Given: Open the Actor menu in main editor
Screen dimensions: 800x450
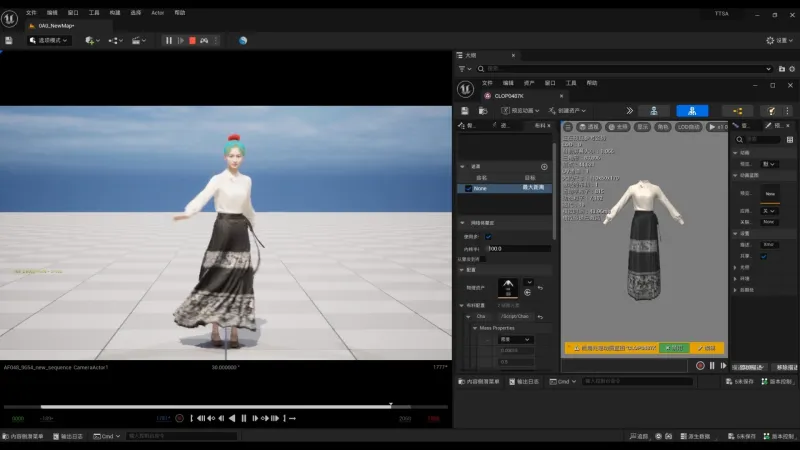Looking at the screenshot, I should pyautogui.click(x=158, y=13).
